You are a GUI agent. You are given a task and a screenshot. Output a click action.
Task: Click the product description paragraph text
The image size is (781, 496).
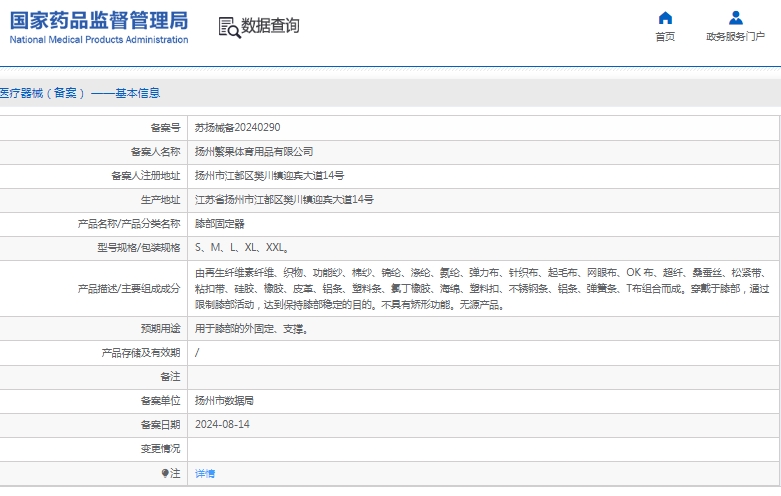(x=482, y=288)
